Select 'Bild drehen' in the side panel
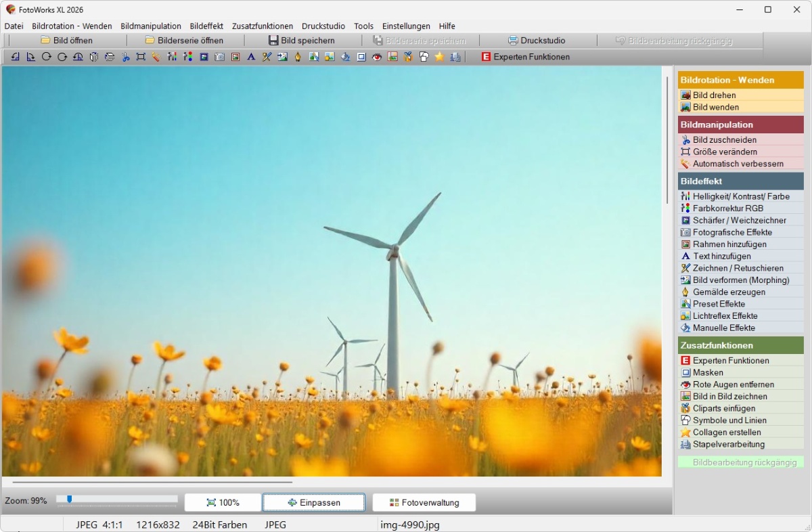Screen dimensions: 812x532 pos(715,95)
